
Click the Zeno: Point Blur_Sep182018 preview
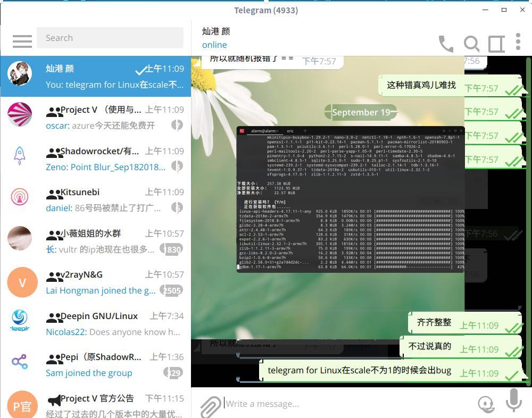point(105,167)
